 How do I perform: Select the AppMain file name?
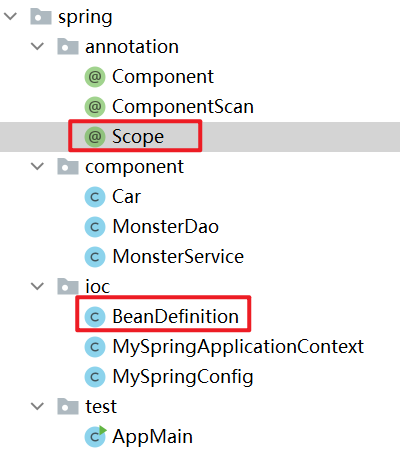pyautogui.click(x=152, y=436)
